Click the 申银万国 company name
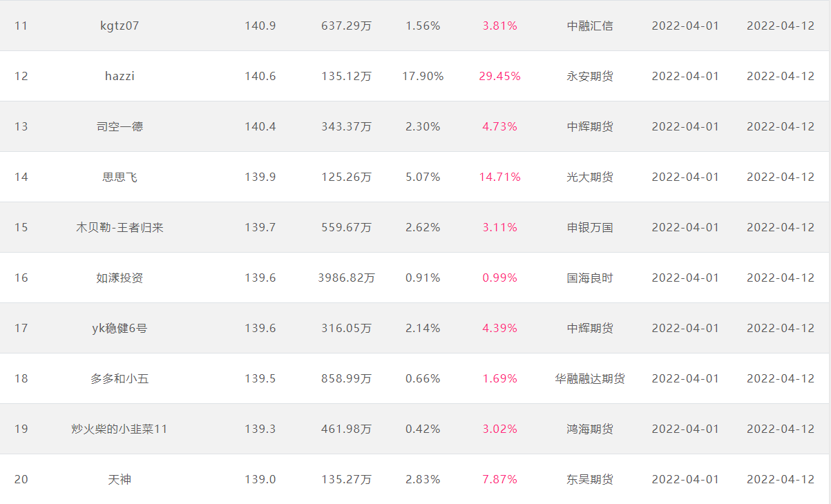The image size is (831, 504). [590, 227]
